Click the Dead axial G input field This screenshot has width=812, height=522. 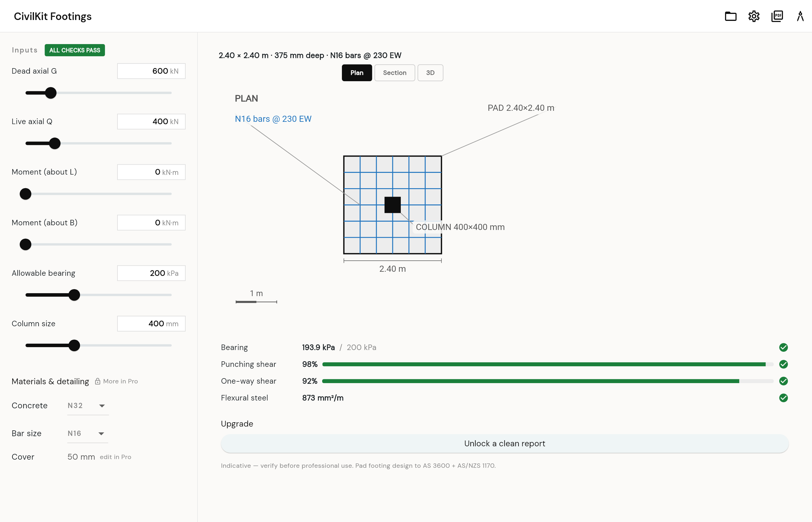coord(151,71)
